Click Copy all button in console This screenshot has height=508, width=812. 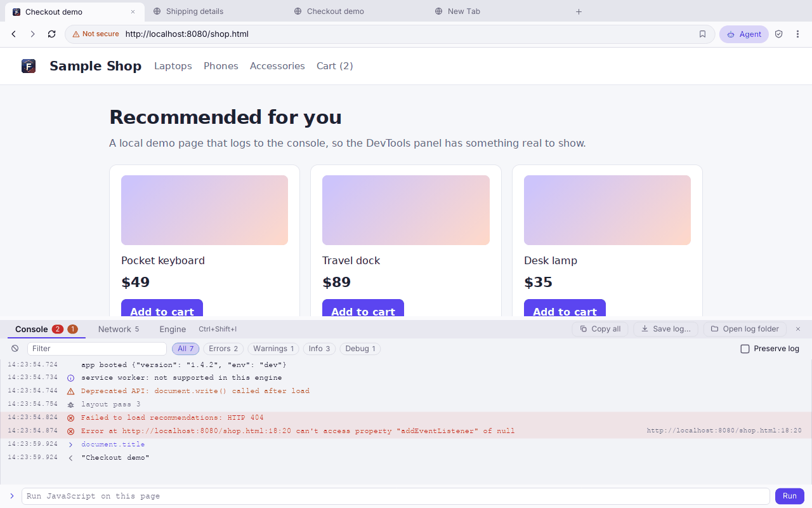pyautogui.click(x=600, y=329)
